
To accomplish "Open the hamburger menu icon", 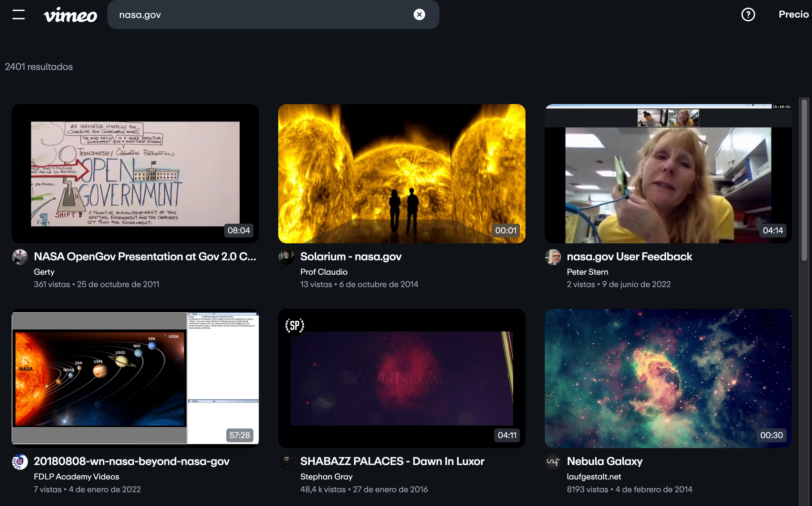I will coord(19,14).
